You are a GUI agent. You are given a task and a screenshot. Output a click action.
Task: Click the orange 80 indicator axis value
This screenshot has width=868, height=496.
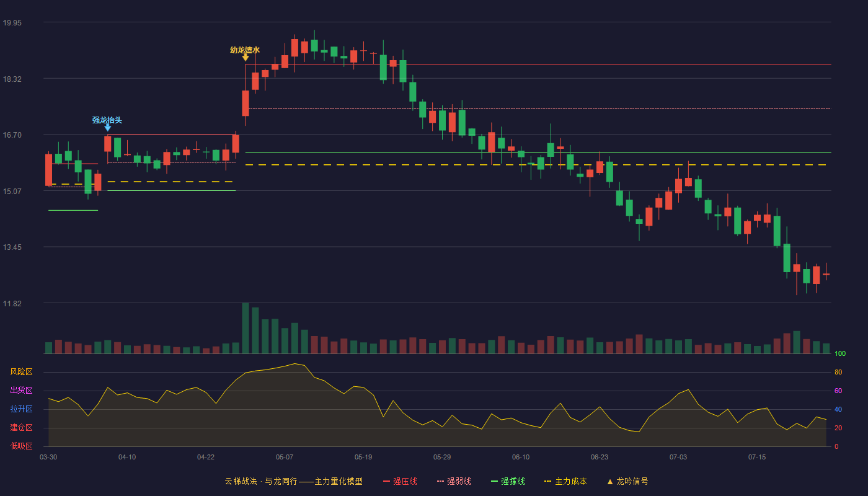pos(838,372)
